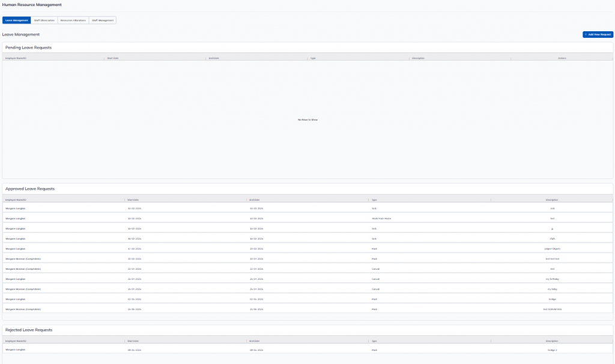Click Description header in Rejected Leave Requests
The height and width of the screenshot is (364, 615).
(551, 341)
